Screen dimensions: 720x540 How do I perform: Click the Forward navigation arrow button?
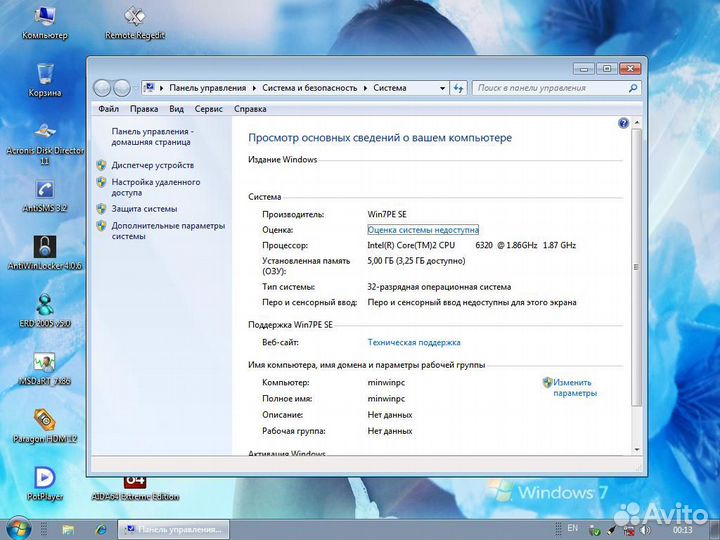coord(122,88)
